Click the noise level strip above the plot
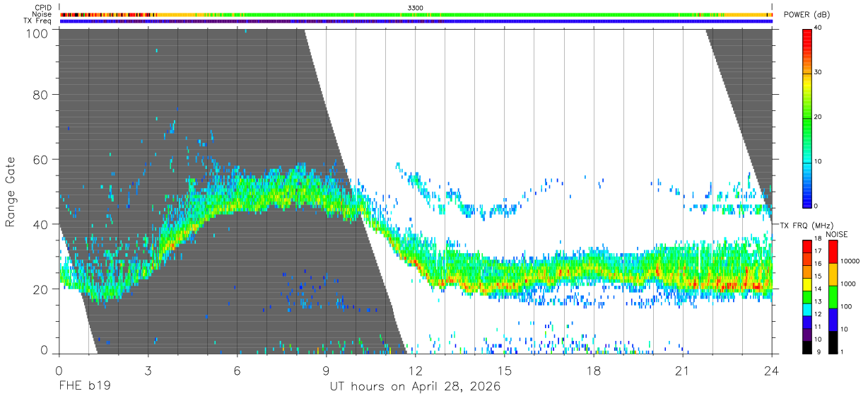868x401 pixels. 416,14
